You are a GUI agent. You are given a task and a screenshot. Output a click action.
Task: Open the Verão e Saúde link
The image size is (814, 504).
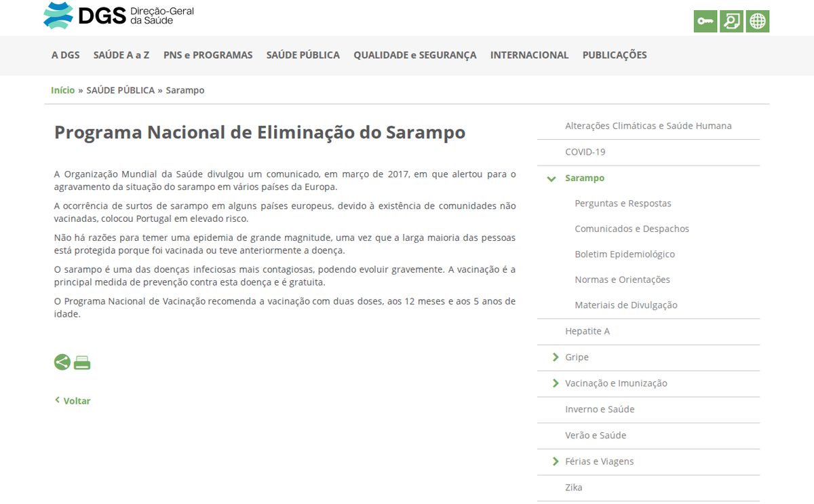coord(596,435)
